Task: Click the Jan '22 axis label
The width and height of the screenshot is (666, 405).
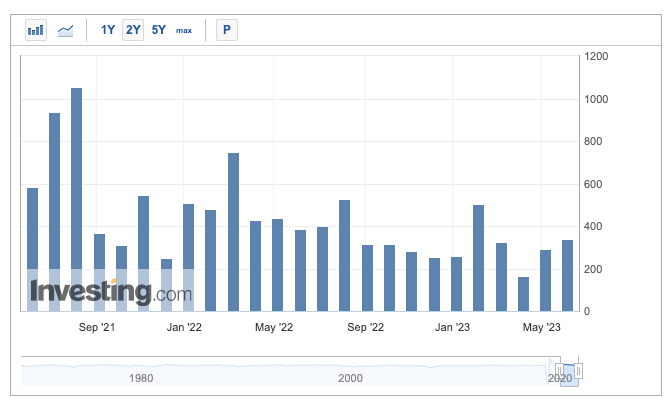Action: [x=184, y=327]
